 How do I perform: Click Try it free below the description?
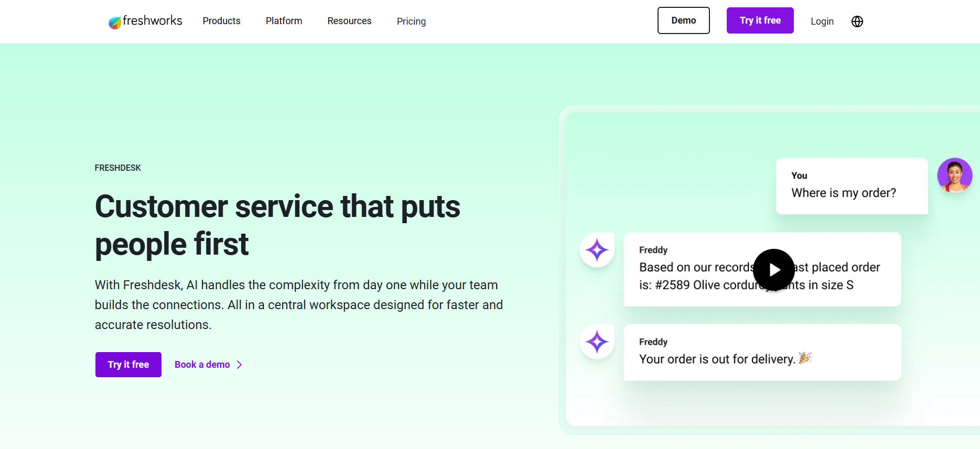(x=128, y=365)
